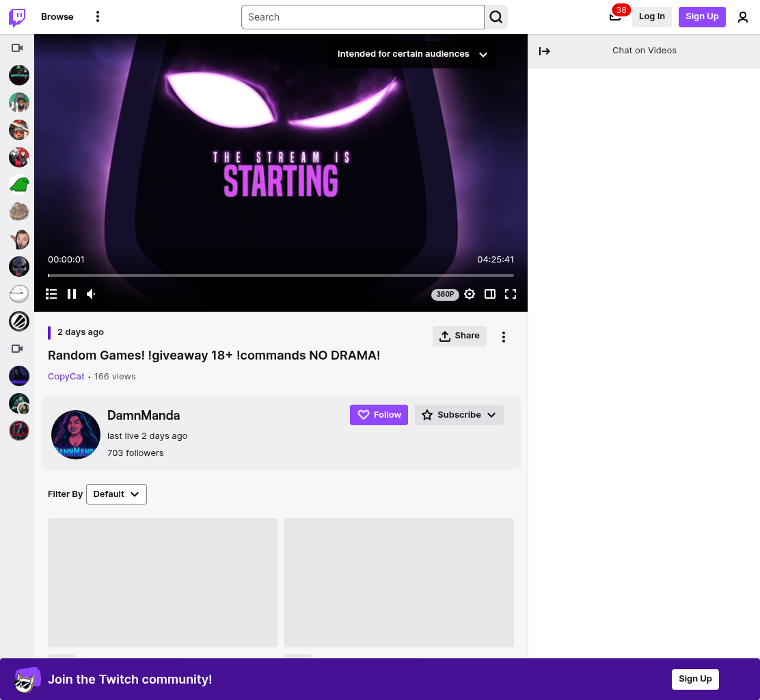Image resolution: width=760 pixels, height=700 pixels.
Task: Click the second loading video thumbnail placeholder
Action: coord(399,582)
